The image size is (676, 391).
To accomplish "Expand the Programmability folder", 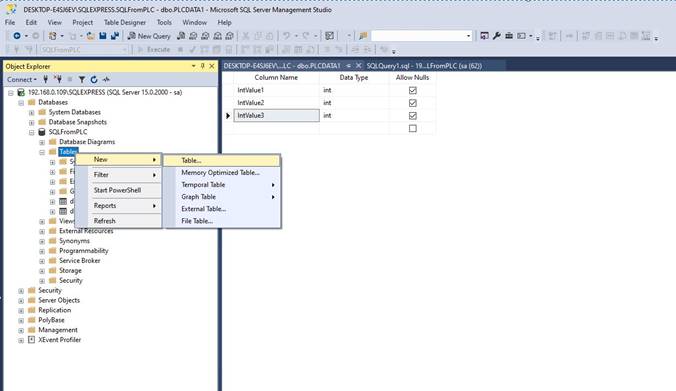I will tap(42, 251).
